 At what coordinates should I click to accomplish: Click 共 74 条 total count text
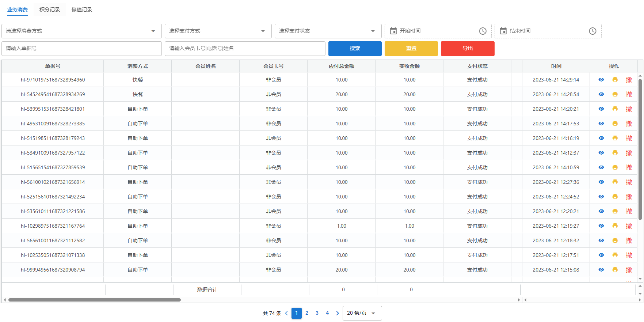coord(272,313)
